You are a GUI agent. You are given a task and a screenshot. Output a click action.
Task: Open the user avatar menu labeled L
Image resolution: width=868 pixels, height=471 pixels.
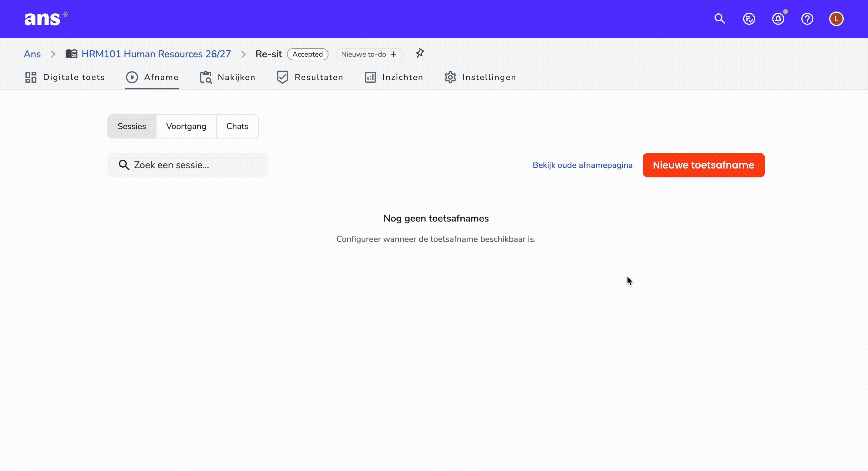pyautogui.click(x=836, y=19)
